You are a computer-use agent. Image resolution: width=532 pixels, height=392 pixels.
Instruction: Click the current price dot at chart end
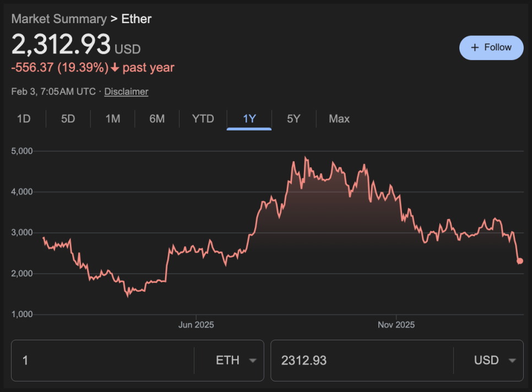519,261
